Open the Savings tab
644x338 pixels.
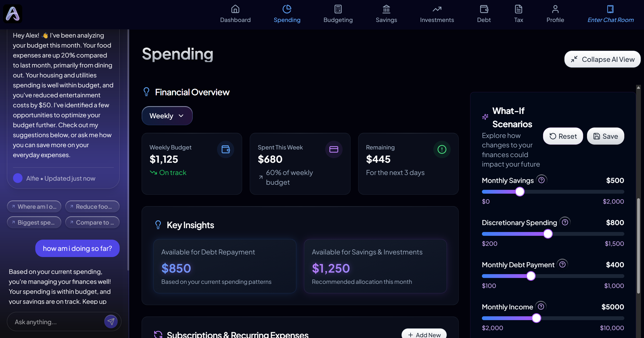pos(386,14)
